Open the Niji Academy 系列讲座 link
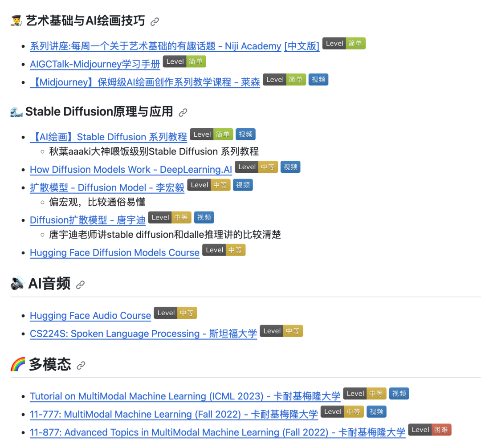Screen dimensions: 481x448 pyautogui.click(x=155, y=46)
